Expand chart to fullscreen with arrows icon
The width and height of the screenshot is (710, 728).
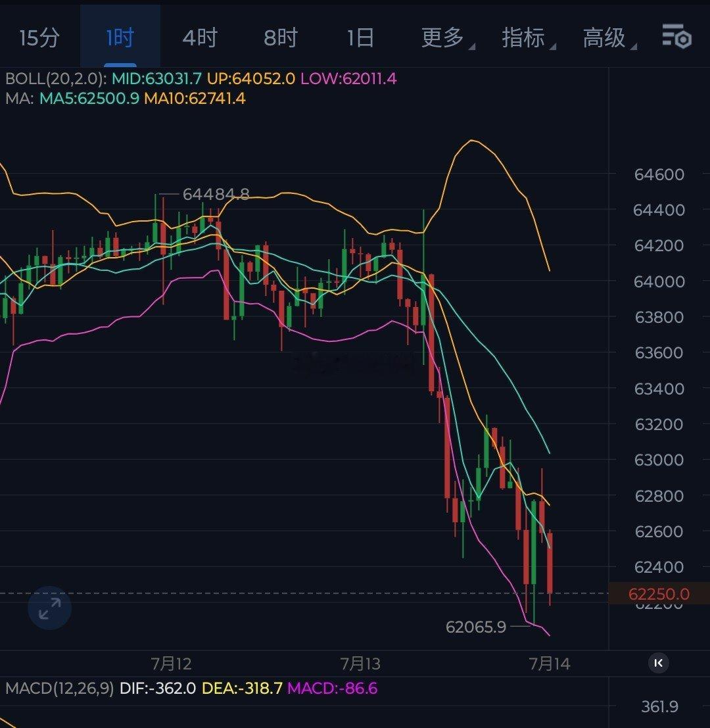click(x=50, y=608)
